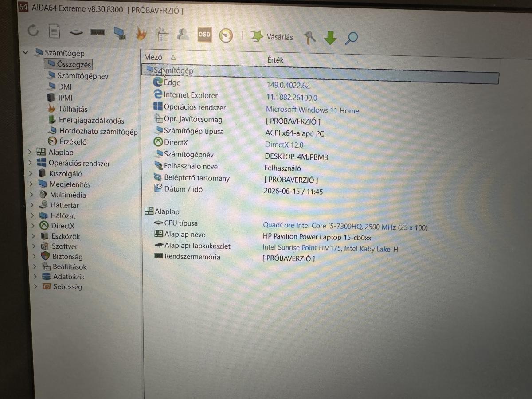Click the flame stability test icon
Image resolution: width=532 pixels, height=399 pixels.
(x=141, y=34)
